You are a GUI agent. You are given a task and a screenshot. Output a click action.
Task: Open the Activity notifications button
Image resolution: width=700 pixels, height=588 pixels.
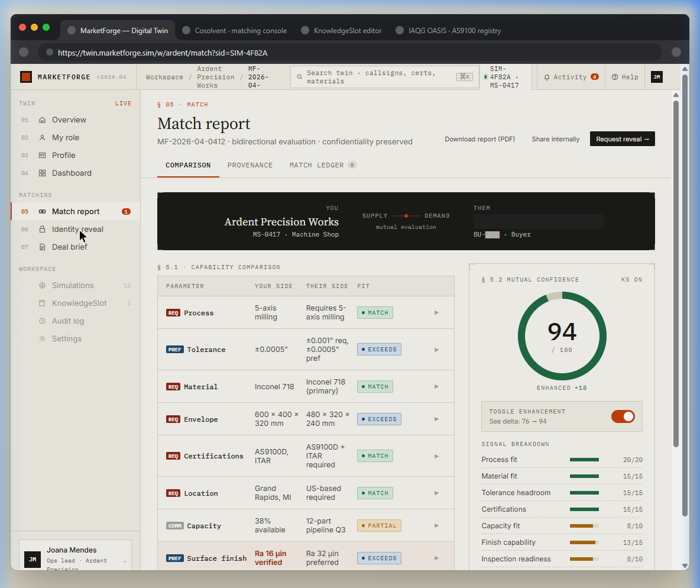tap(571, 77)
